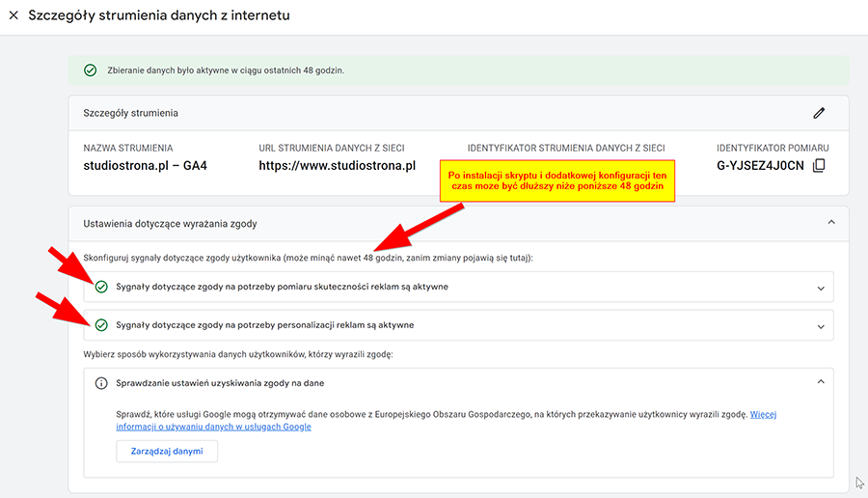Image resolution: width=868 pixels, height=498 pixels.
Task: Click the Sprawdzanie ustawień uzyskiwania zgody title
Action: (220, 383)
